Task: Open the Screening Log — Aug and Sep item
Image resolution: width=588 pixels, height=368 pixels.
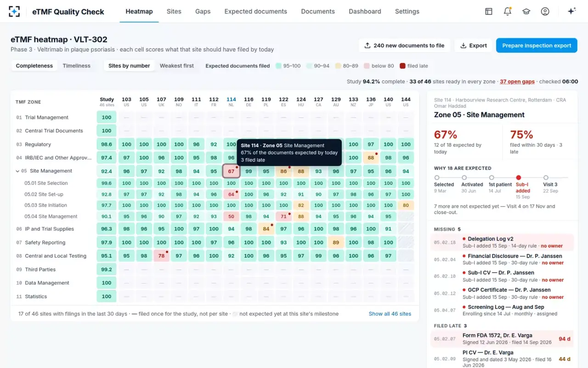Action: tap(503, 310)
